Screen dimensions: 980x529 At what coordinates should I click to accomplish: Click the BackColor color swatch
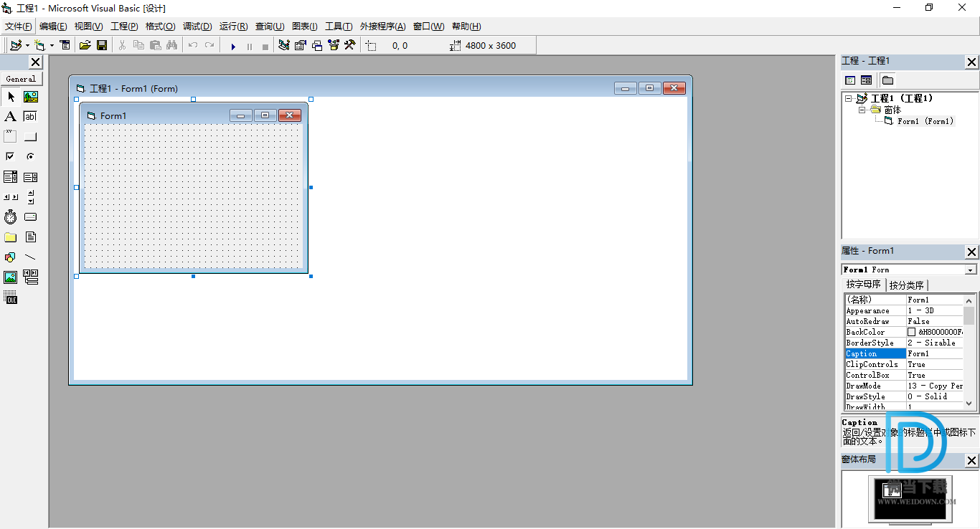(912, 332)
